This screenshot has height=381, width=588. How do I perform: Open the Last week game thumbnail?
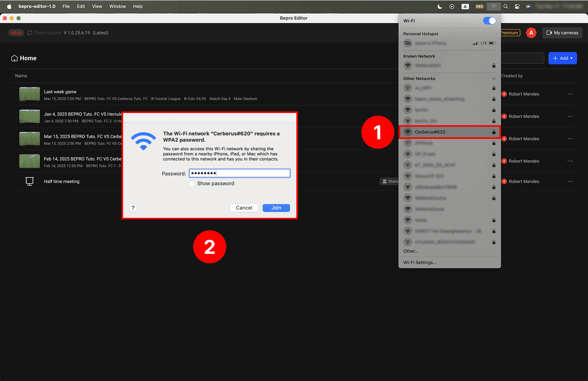[x=29, y=94]
